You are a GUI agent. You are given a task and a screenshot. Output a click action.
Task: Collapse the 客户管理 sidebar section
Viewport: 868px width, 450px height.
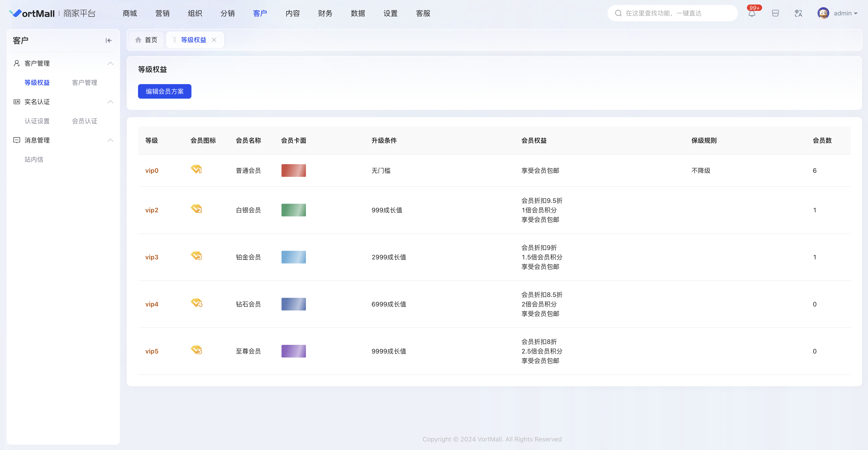pyautogui.click(x=110, y=63)
